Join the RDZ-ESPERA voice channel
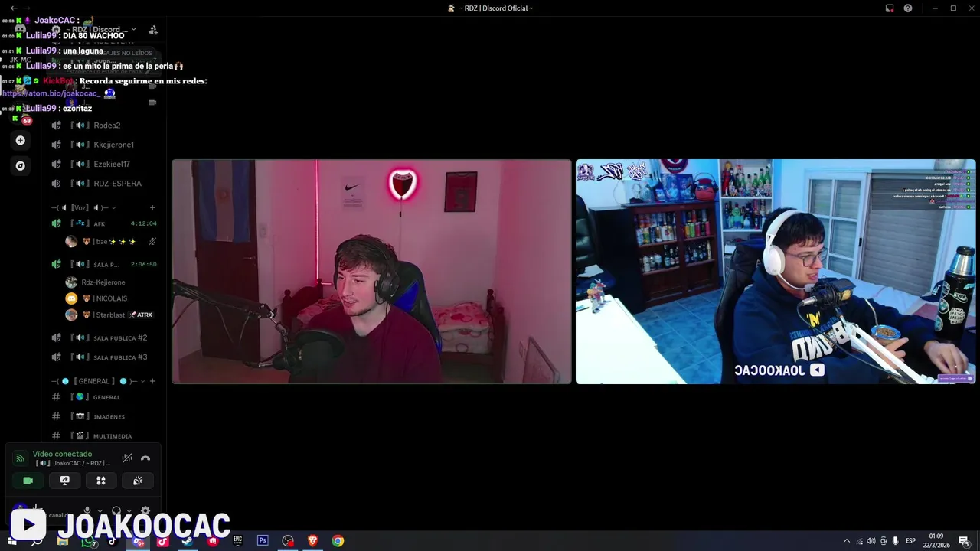 [x=104, y=184]
